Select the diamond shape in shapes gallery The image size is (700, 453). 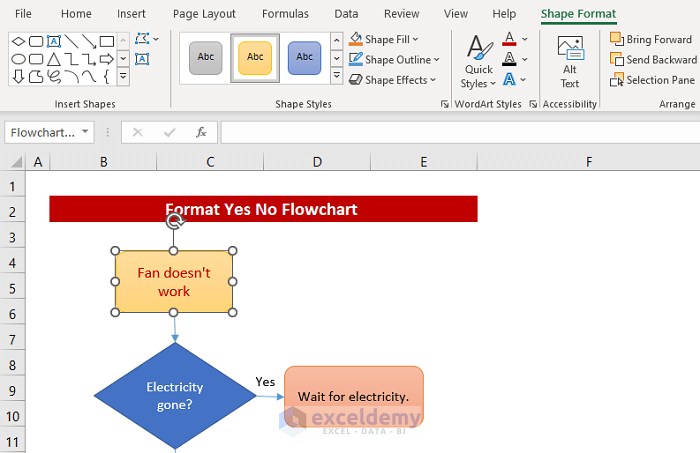tap(18, 42)
